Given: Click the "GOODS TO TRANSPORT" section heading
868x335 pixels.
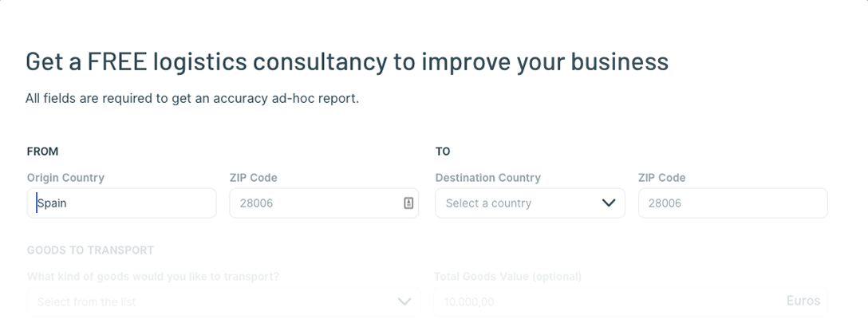Looking at the screenshot, I should pyautogui.click(x=90, y=250).
